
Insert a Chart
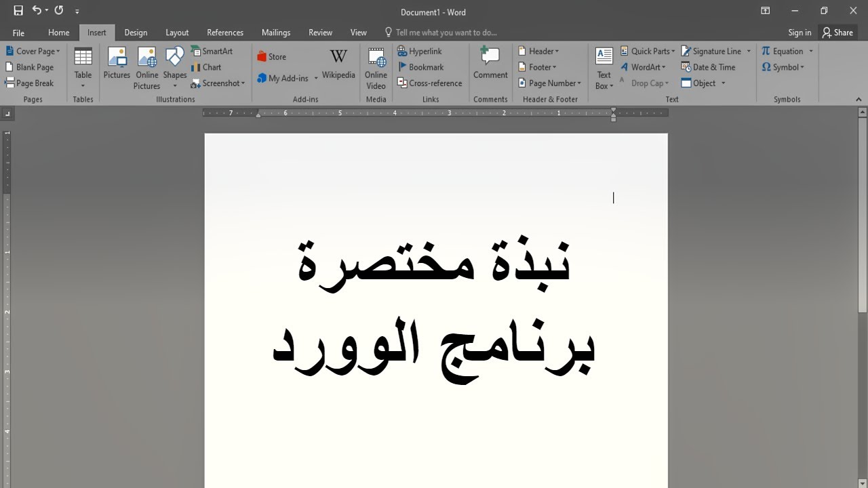206,67
